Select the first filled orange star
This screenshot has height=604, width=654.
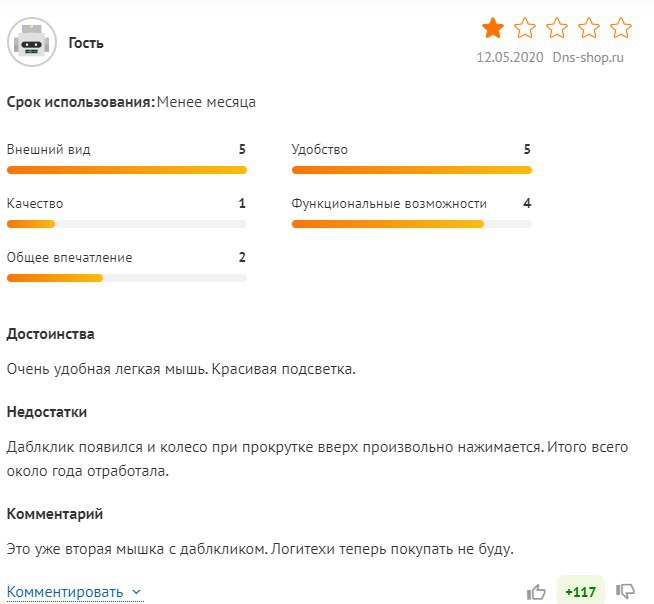(492, 27)
